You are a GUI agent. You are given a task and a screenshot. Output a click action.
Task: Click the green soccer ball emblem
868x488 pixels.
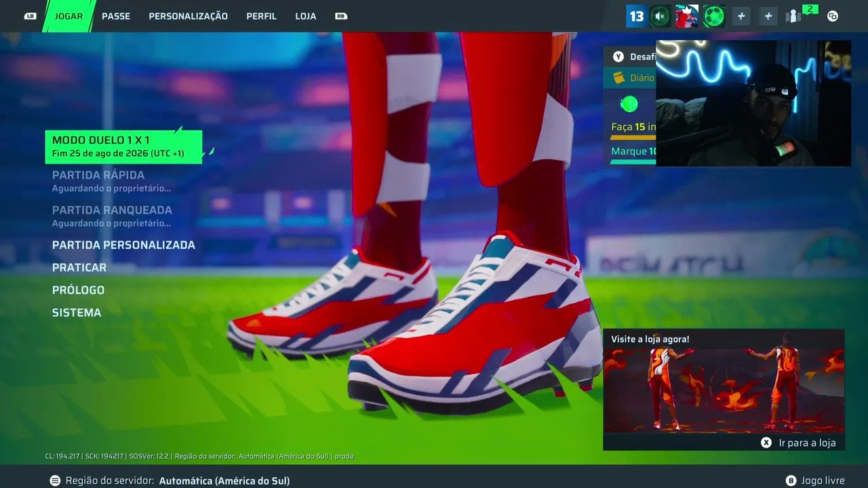coord(713,16)
